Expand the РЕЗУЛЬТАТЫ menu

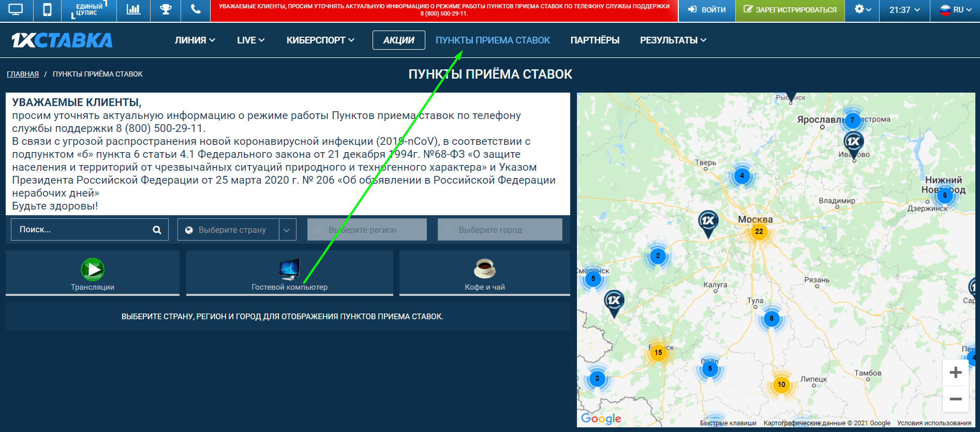[x=673, y=40]
